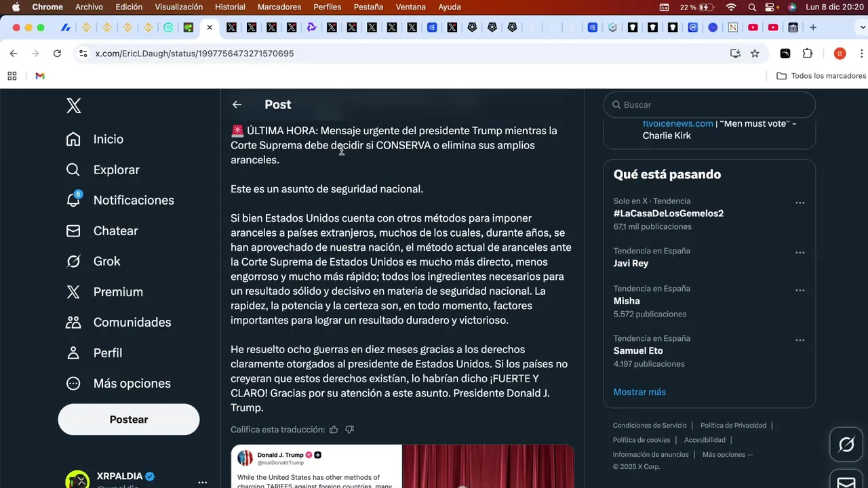Open options for Javi Rey trend
Viewport: 868px width, 488px height.
pyautogui.click(x=800, y=253)
